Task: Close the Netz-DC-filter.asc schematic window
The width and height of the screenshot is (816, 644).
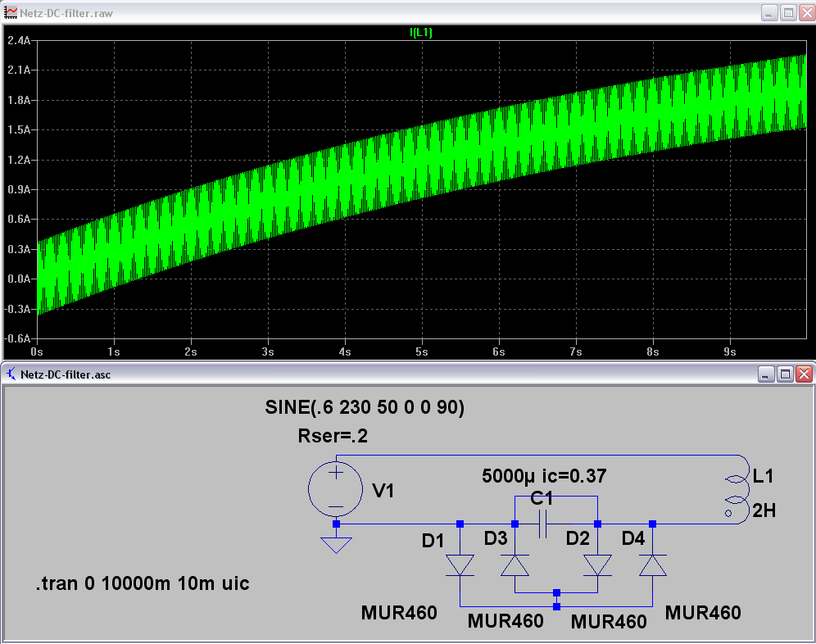Action: click(804, 374)
